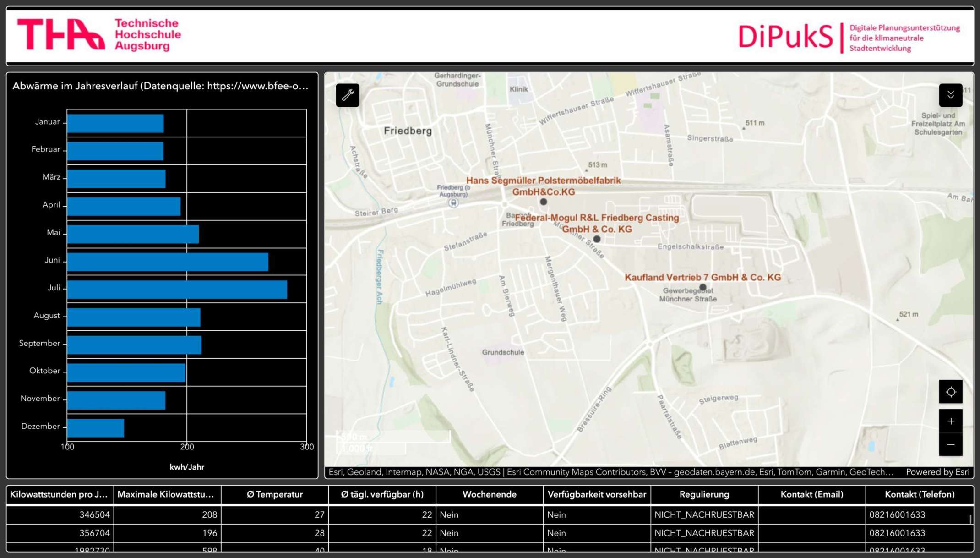Select the Kaufland Vertrieb 7 map marker
The height and width of the screenshot is (558, 980).
coord(702,287)
